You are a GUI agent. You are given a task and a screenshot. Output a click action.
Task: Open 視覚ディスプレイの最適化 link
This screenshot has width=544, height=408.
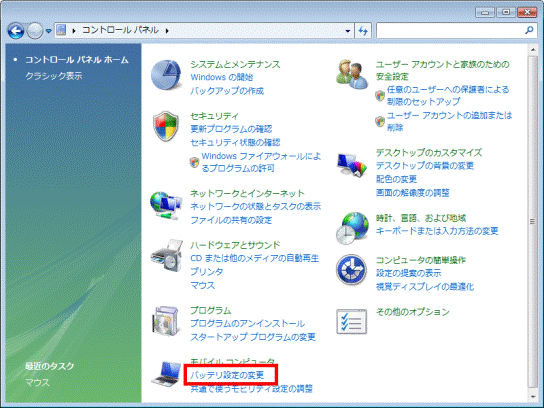[x=425, y=287]
